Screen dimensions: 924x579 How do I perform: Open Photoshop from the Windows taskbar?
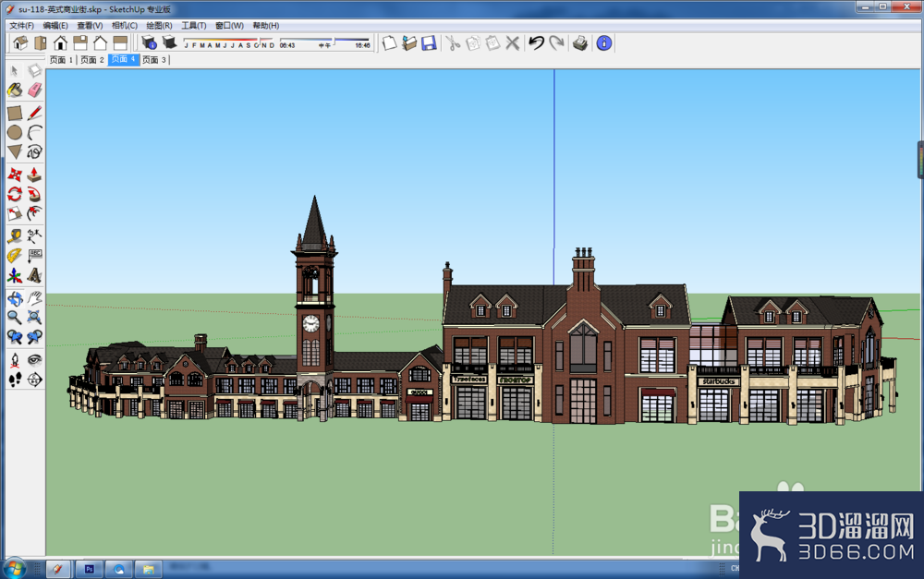[x=90, y=569]
